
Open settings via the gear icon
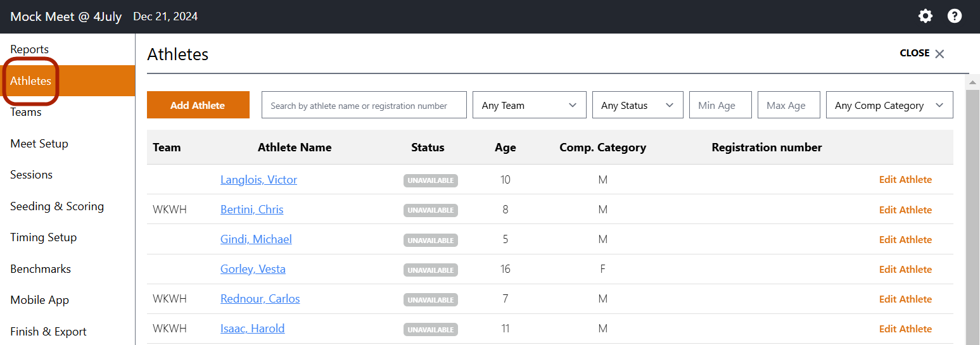(926, 16)
